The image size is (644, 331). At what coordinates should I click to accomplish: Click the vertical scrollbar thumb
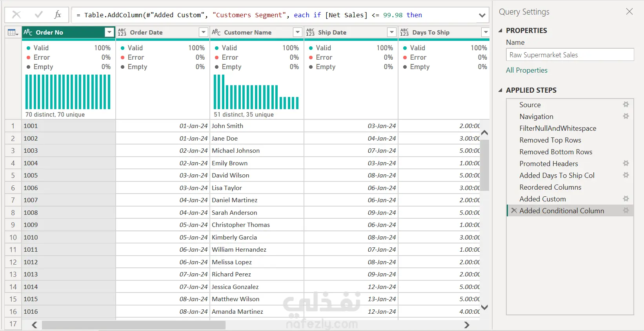485,165
